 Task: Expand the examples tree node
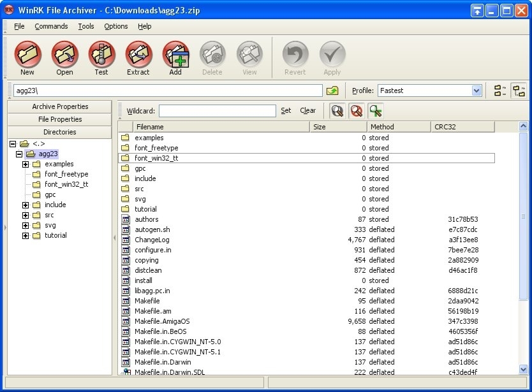26,164
